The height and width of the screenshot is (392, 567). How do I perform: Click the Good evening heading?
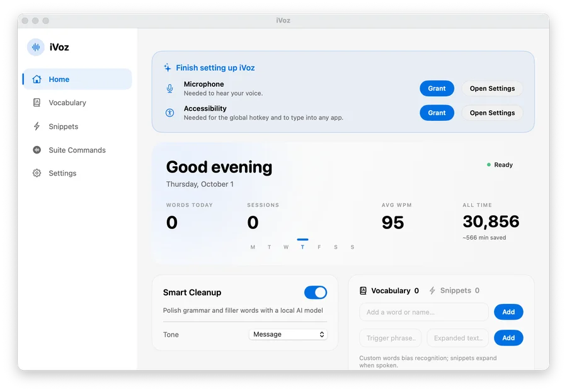[x=219, y=167]
